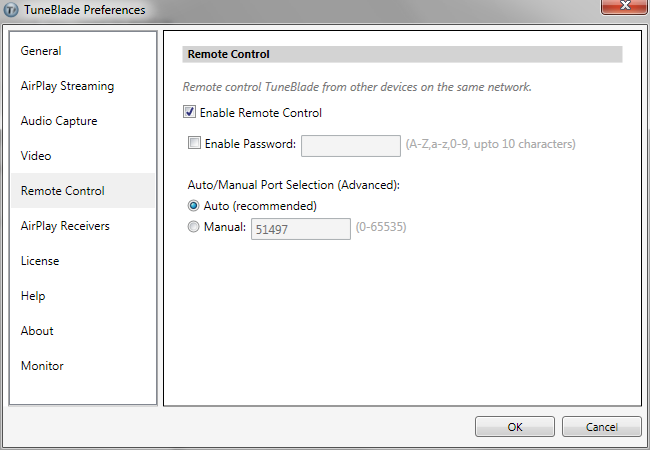Tick the Enable Password checkbox
This screenshot has width=650, height=450.
click(194, 143)
